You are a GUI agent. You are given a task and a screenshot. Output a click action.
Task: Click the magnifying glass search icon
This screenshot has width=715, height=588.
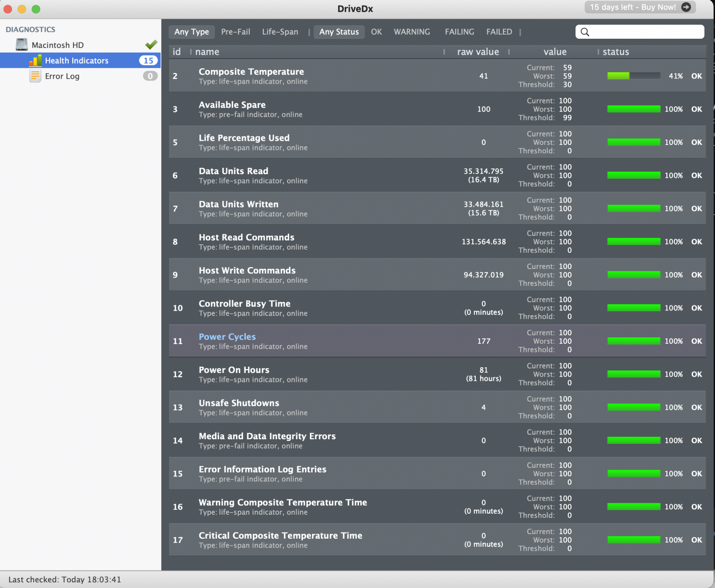tap(585, 32)
